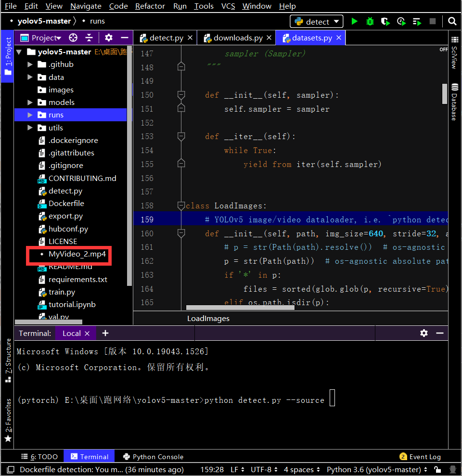This screenshot has height=476, width=462.
Task: Open the Profiler with the clock icon
Action: coord(401,22)
